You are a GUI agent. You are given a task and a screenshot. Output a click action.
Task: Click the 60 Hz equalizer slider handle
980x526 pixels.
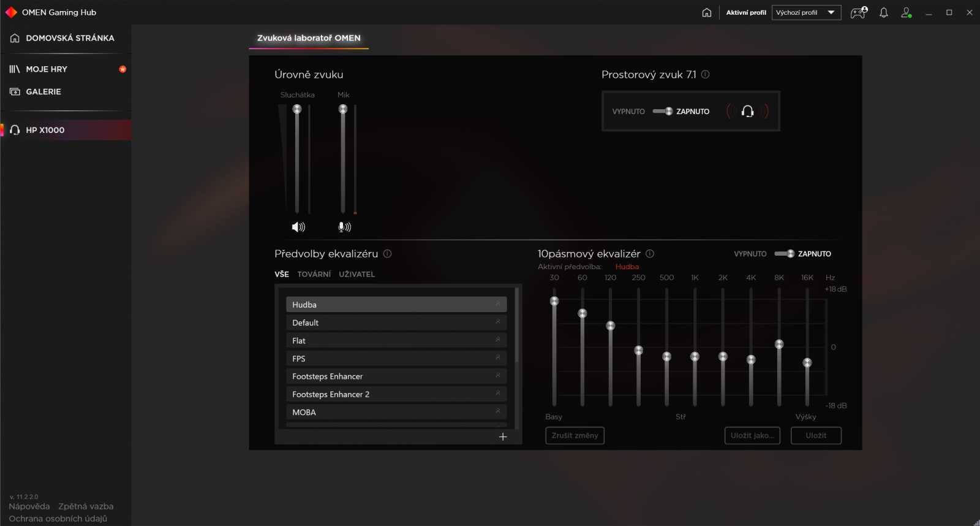[582, 313]
